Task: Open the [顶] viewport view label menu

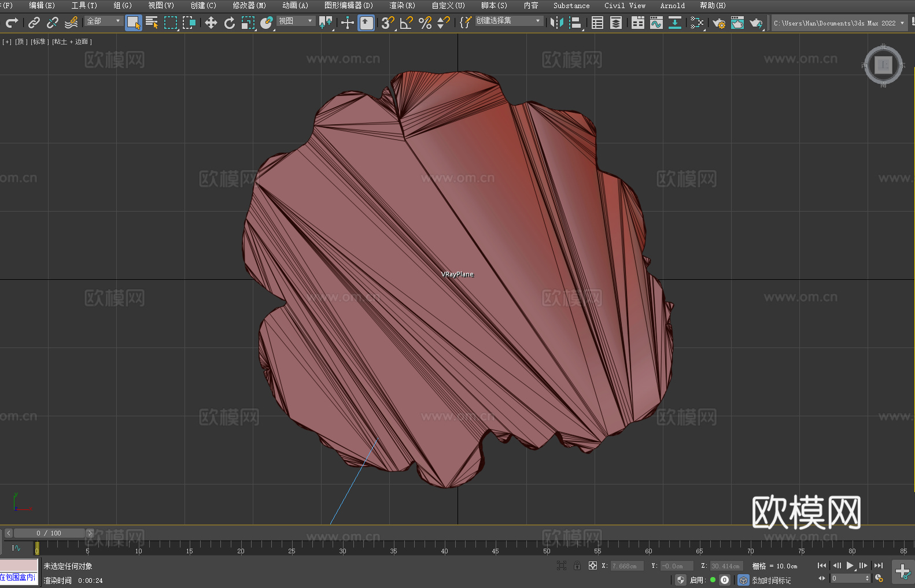Action: [21, 42]
